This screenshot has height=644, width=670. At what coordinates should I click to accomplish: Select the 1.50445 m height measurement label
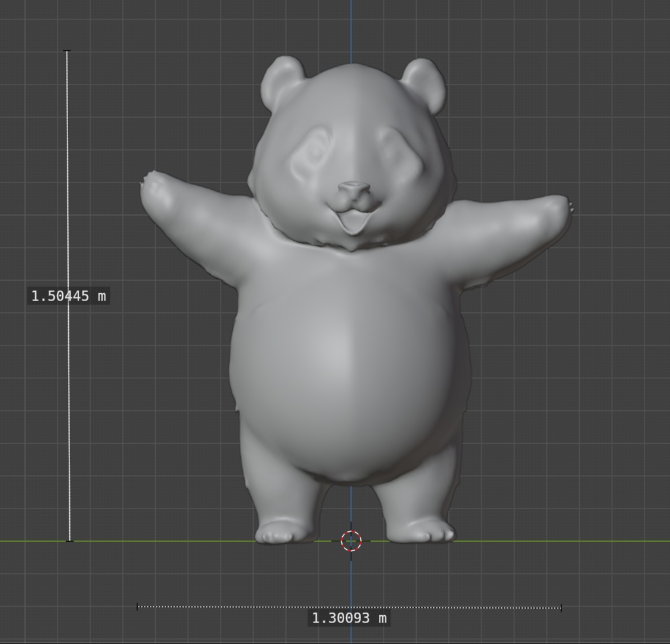tap(67, 295)
